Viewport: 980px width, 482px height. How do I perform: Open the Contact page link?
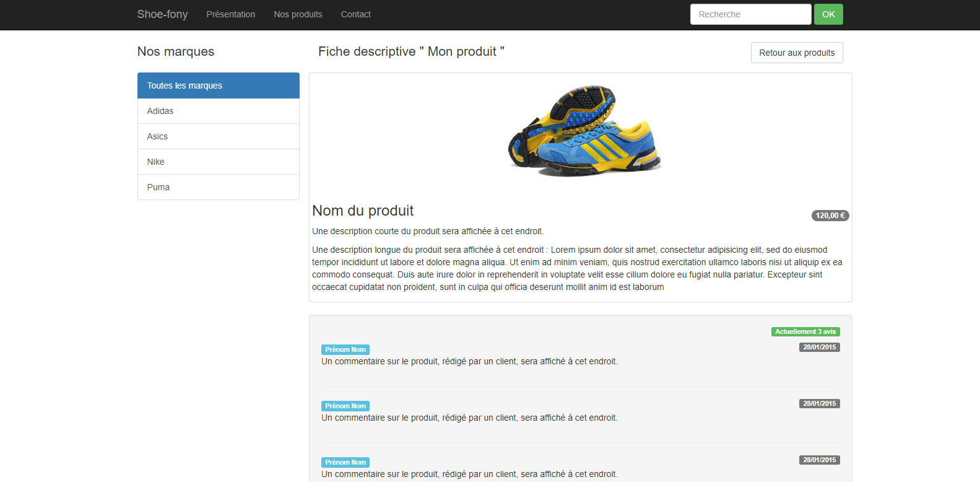pos(355,14)
